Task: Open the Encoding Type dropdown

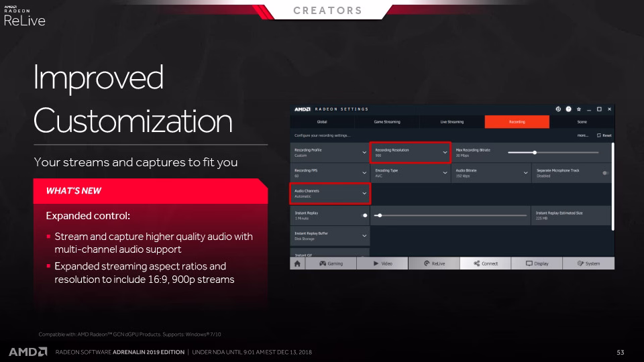Action: pos(411,173)
